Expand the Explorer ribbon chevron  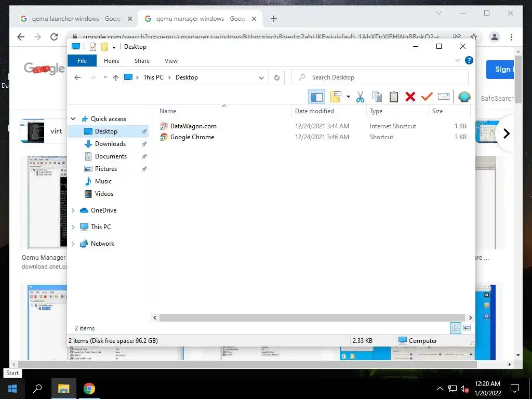pos(457,60)
